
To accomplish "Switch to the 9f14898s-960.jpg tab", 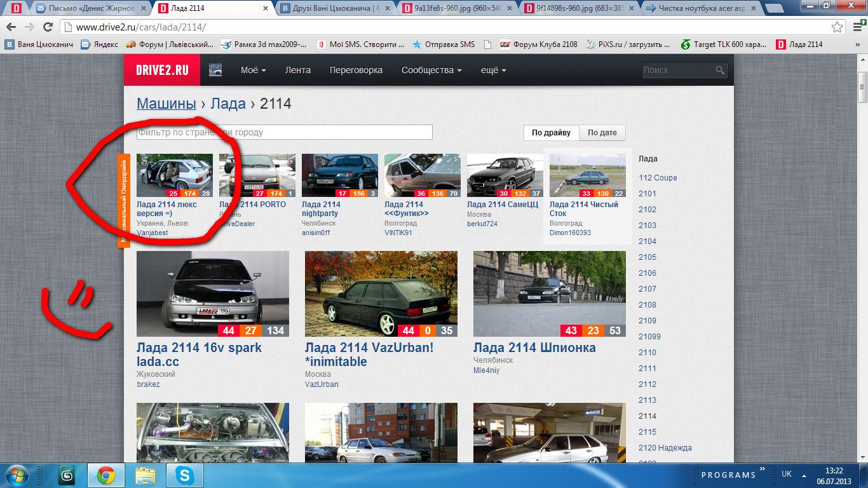I will click(x=580, y=9).
